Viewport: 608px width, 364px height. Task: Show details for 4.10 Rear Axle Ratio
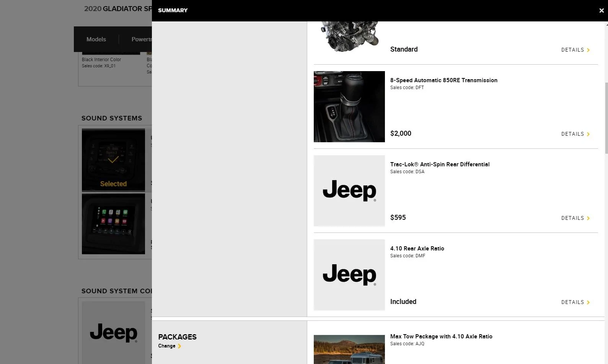point(575,302)
